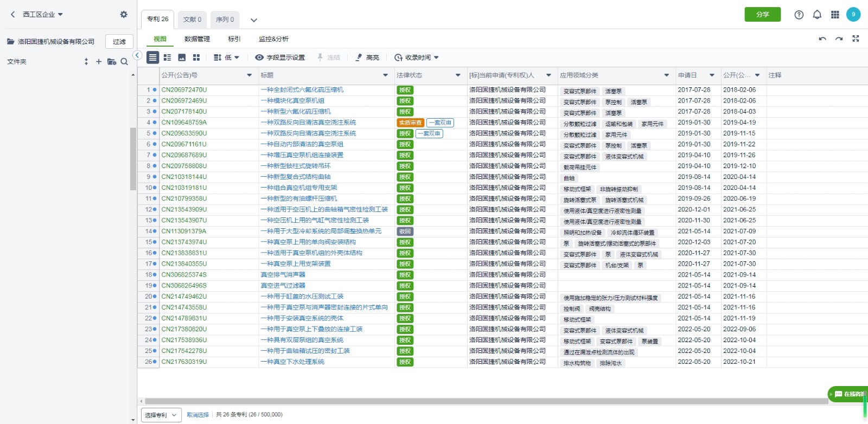Go back with the left arrow beside 西工区企业
The height and width of the screenshot is (424, 868).
[x=13, y=15]
